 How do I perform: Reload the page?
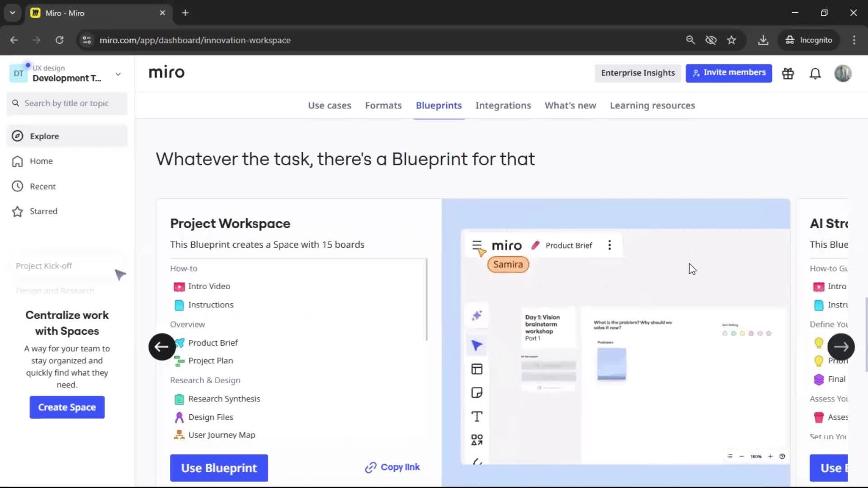tap(59, 40)
